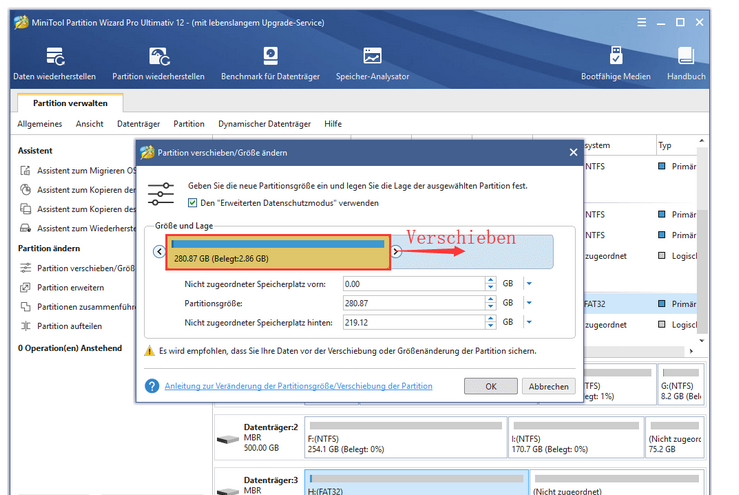Click left arrow handle of partition bar
Viewport: 739px width, 495px height.
pos(159,251)
